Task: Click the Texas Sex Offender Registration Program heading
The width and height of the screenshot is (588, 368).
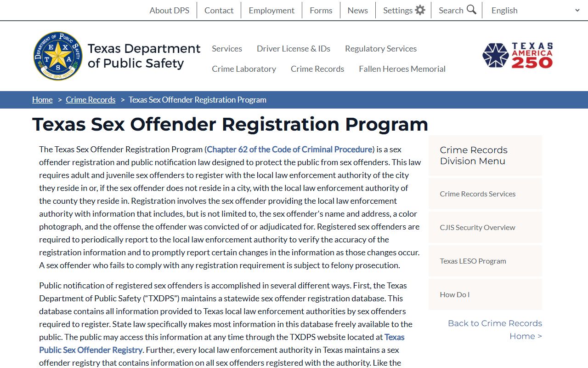Action: pos(230,124)
